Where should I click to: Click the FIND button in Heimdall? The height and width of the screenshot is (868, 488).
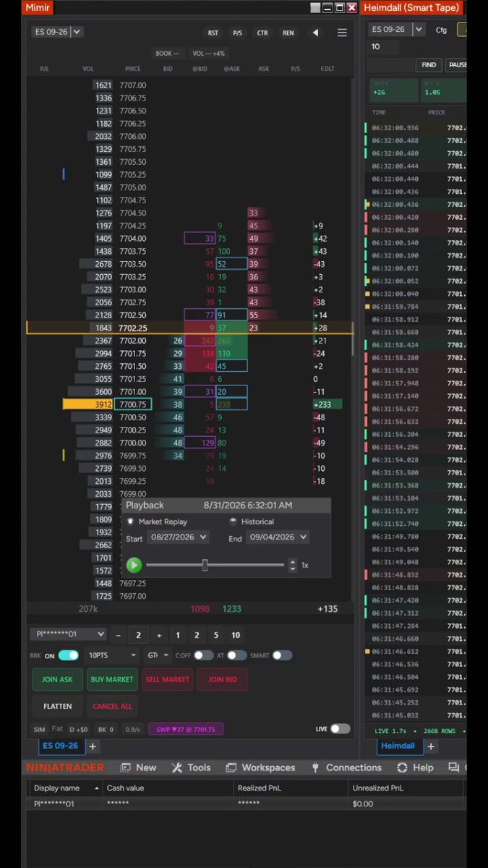coord(429,65)
